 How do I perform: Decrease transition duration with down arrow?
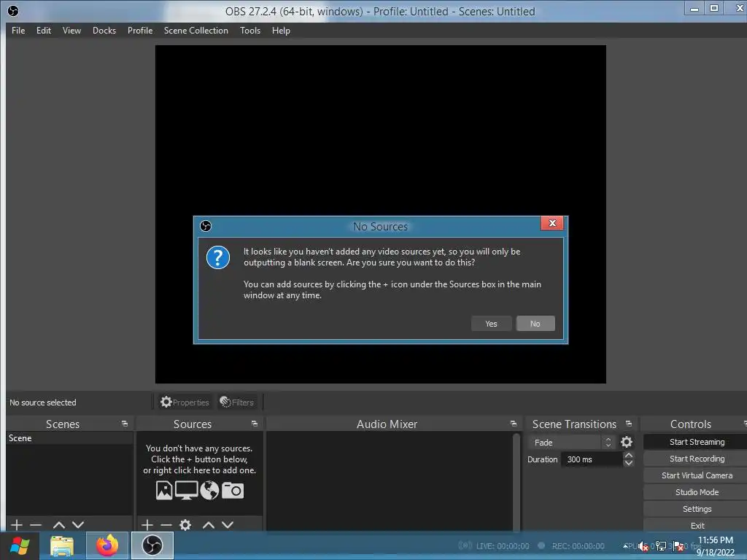pyautogui.click(x=629, y=463)
